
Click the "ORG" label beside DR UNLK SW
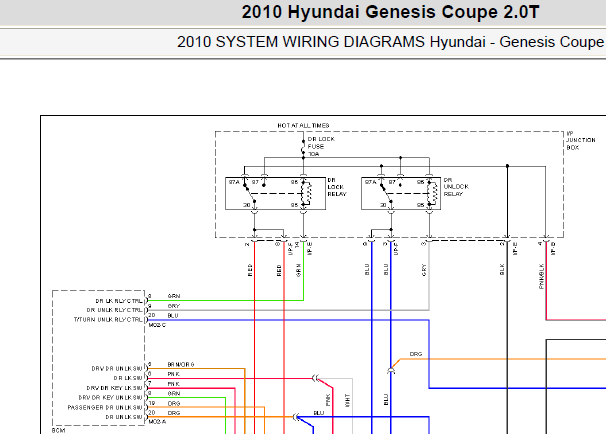pos(174,413)
